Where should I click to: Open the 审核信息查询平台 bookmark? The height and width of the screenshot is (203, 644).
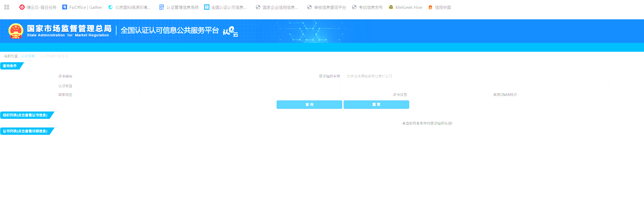click(327, 7)
